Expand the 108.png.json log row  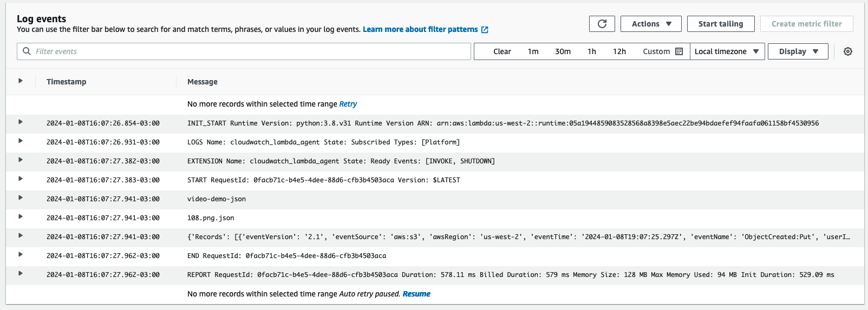[21, 217]
